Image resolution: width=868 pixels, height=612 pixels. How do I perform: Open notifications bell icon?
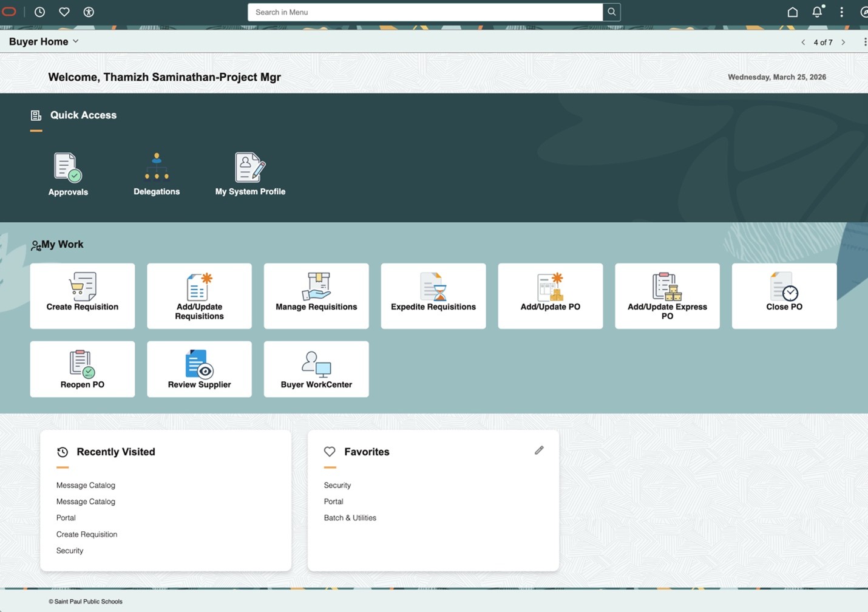[x=817, y=12]
